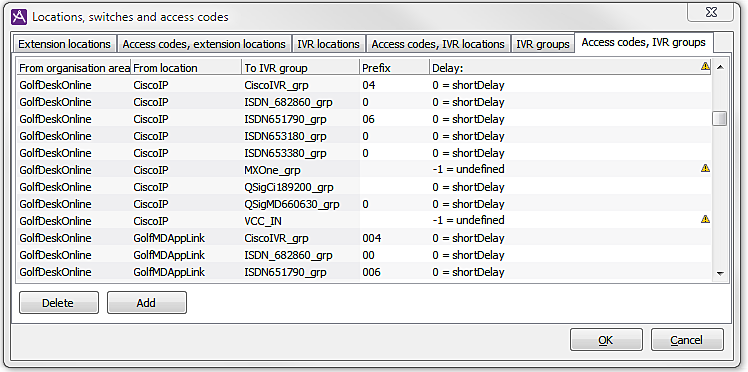The width and height of the screenshot is (748, 372).
Task: Open Access codes, IVR locations tab
Action: pos(438,44)
